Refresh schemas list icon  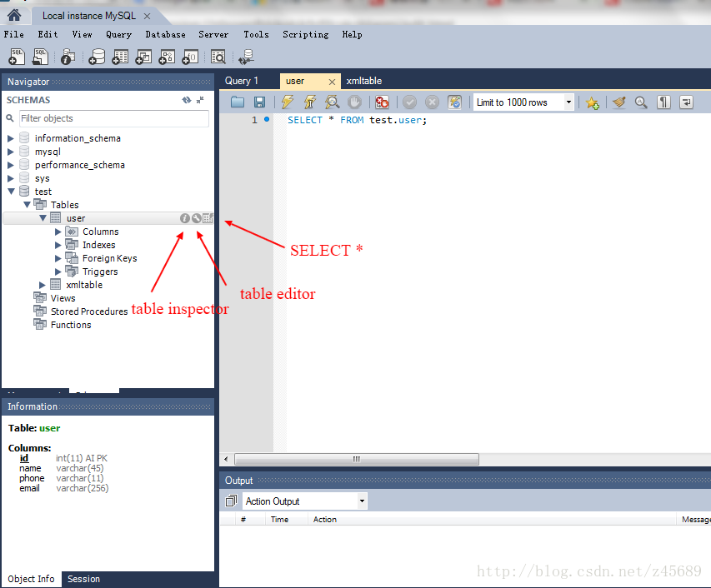pyautogui.click(x=187, y=100)
